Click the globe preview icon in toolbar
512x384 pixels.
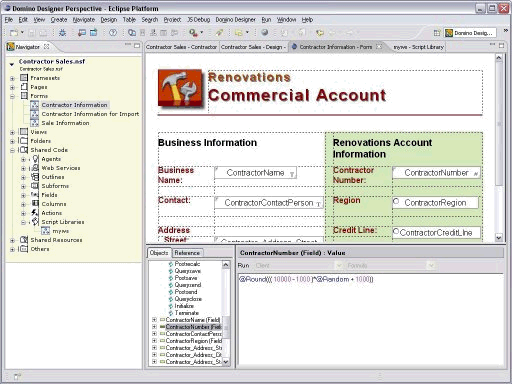pos(265,33)
